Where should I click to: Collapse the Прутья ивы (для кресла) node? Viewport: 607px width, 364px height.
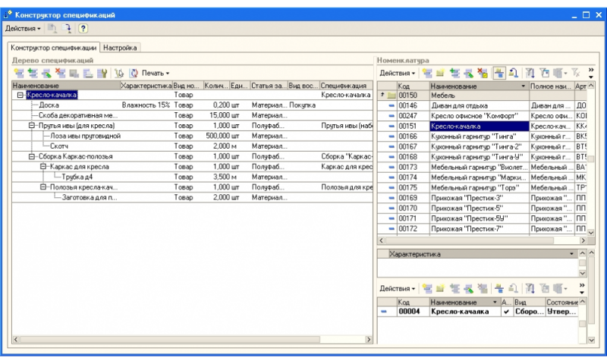click(x=32, y=125)
